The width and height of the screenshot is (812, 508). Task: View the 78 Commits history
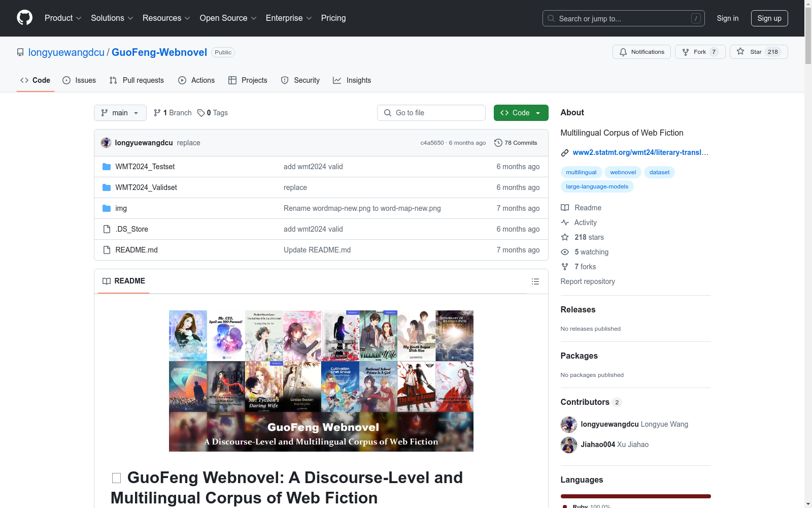516,143
